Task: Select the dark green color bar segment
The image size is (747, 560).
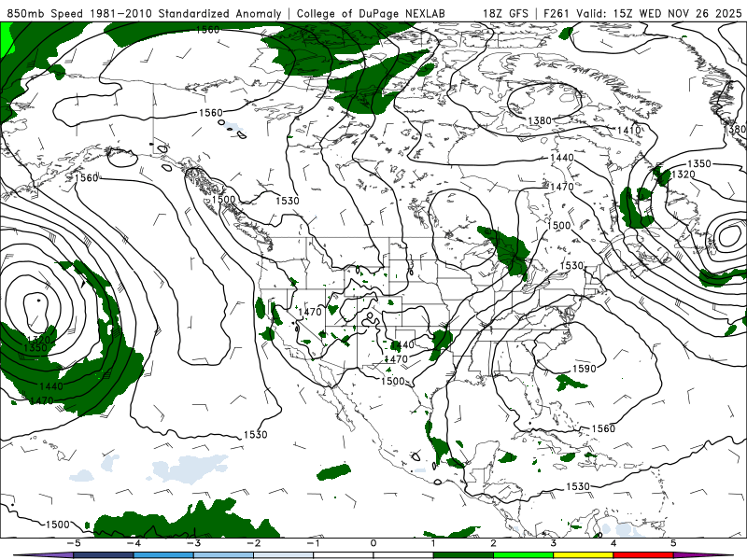Action: pyautogui.click(x=463, y=555)
